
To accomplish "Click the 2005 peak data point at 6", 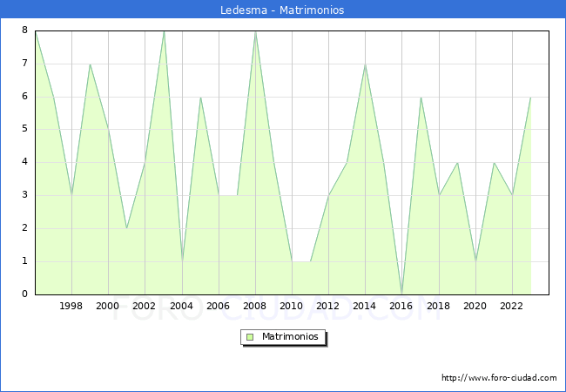I will pos(200,97).
